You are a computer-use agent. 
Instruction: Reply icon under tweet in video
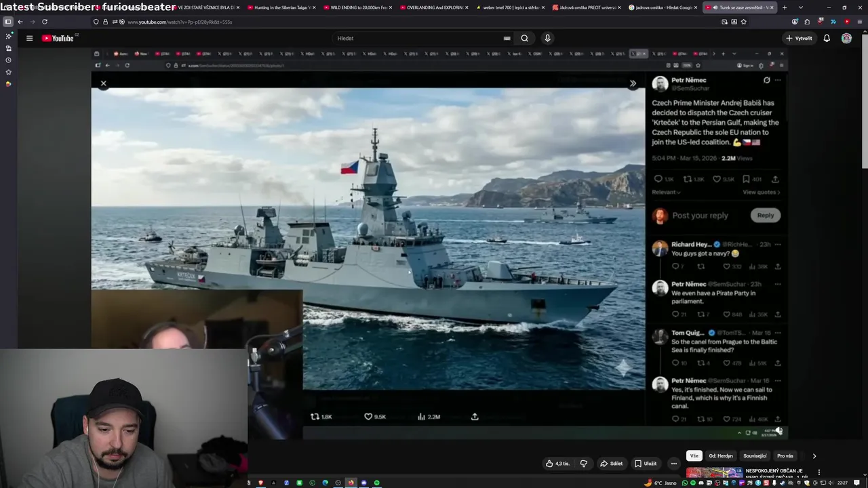point(658,179)
